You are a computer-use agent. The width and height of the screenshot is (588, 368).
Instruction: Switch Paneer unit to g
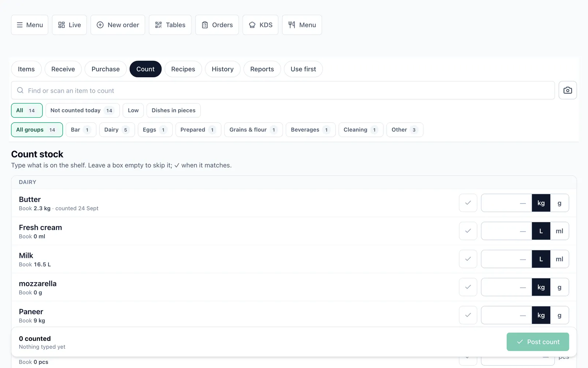(x=559, y=315)
